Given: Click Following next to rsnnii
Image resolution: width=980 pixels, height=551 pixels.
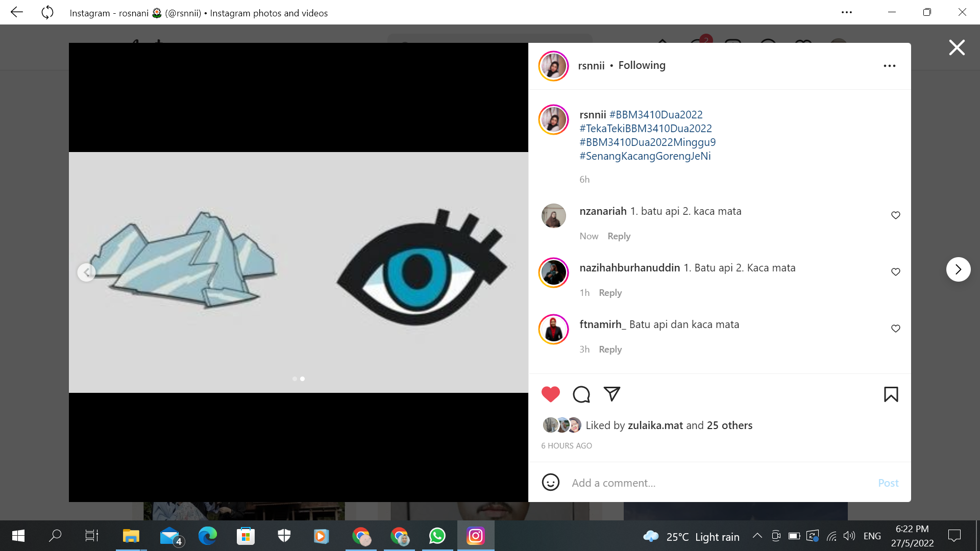Looking at the screenshot, I should pyautogui.click(x=642, y=65).
